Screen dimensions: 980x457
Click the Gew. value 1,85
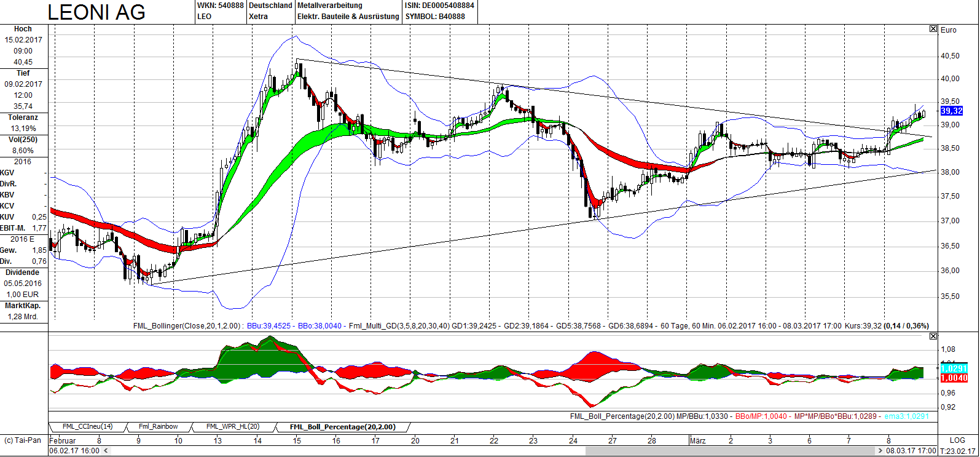[x=39, y=250]
